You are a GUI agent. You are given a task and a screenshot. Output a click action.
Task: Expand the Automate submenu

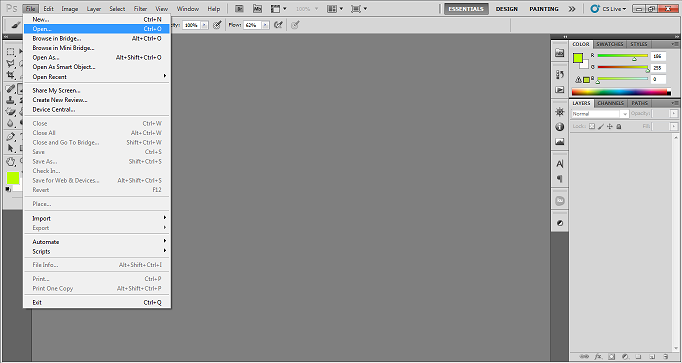(97, 242)
